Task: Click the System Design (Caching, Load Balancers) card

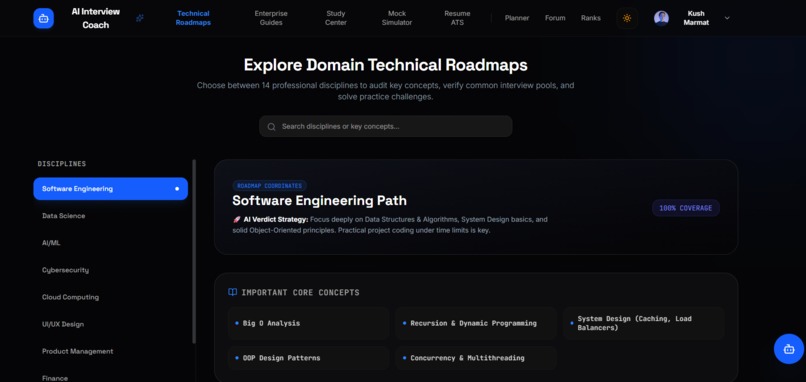Action: coord(644,323)
